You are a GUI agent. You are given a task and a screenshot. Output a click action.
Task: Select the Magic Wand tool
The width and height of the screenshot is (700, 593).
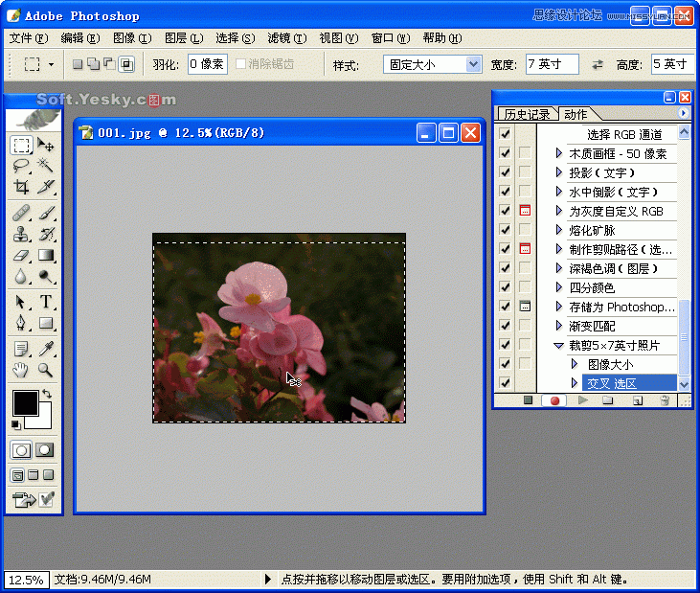(x=46, y=165)
